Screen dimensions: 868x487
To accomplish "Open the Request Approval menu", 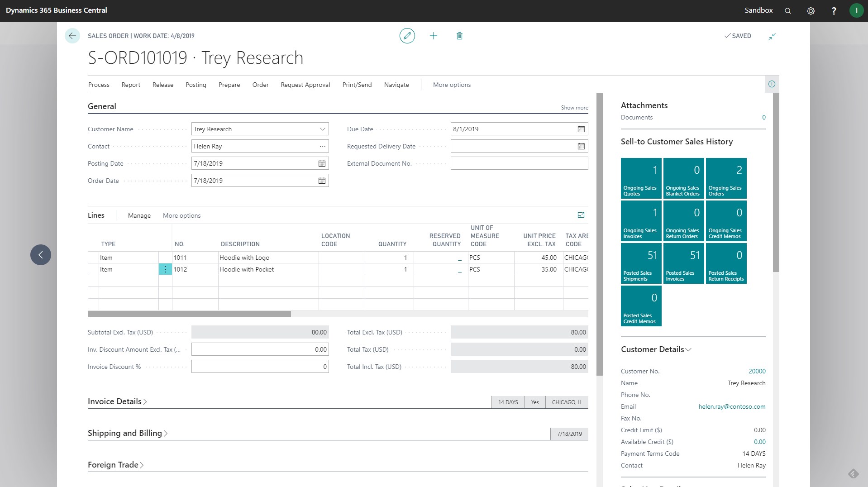I will [x=305, y=85].
